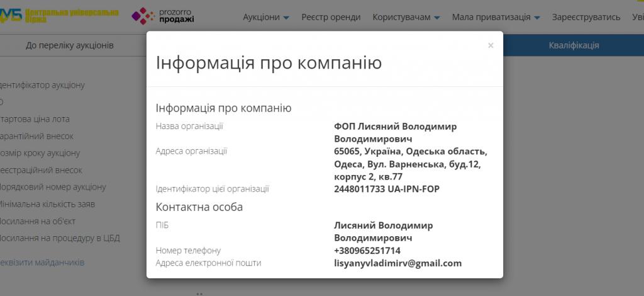Screen dimensions: 644x296
Task: Click the organization identifier 2448011733 UA-IPN-FOP
Action: click(x=387, y=188)
